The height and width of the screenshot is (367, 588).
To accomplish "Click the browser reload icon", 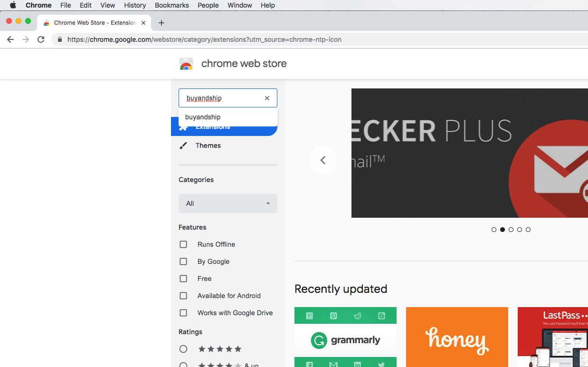I will 41,39.
